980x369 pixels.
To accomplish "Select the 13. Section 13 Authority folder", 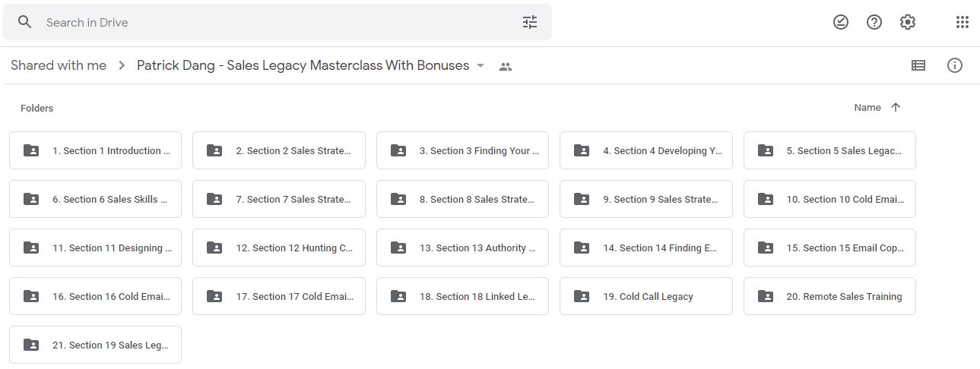I will coord(462,248).
